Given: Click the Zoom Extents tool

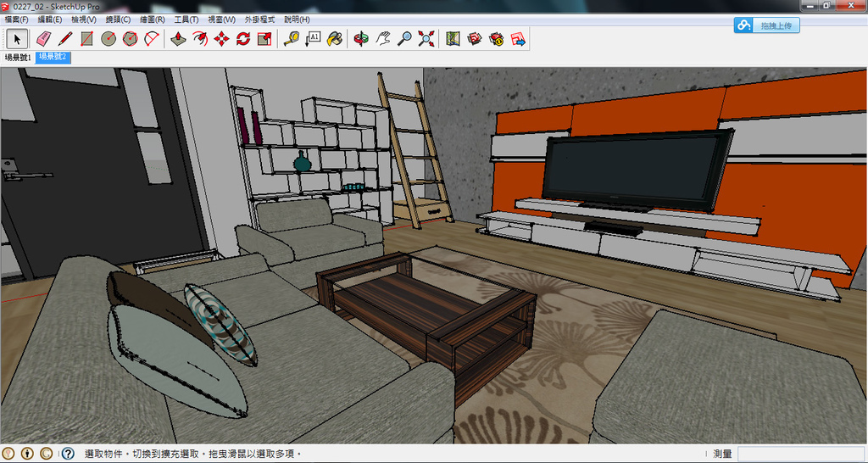Looking at the screenshot, I should 426,39.
